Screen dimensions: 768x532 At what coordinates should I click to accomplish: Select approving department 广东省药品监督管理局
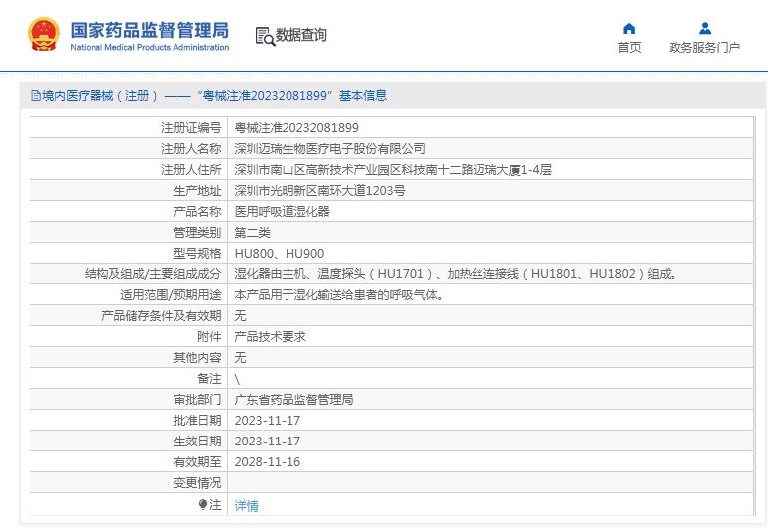293,400
